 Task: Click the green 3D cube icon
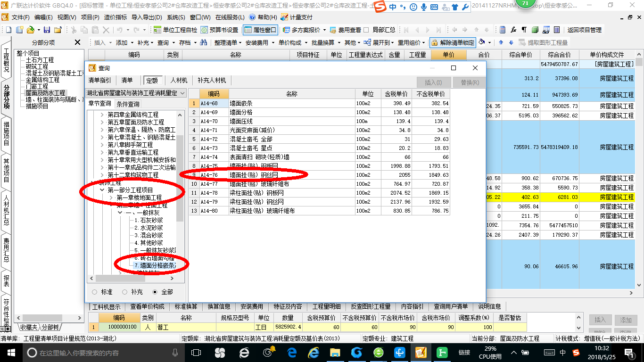(535, 30)
